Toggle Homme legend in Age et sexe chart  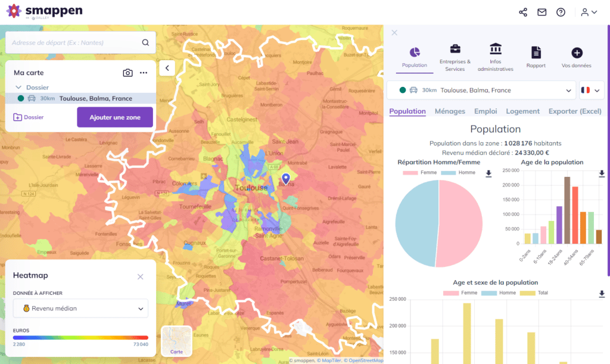pos(499,293)
